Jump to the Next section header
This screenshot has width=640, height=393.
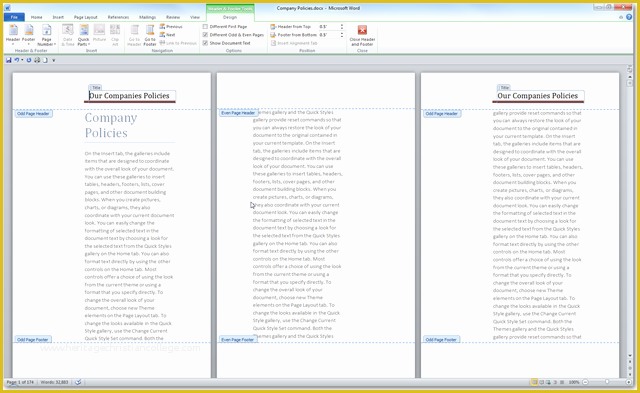pyautogui.click(x=167, y=35)
